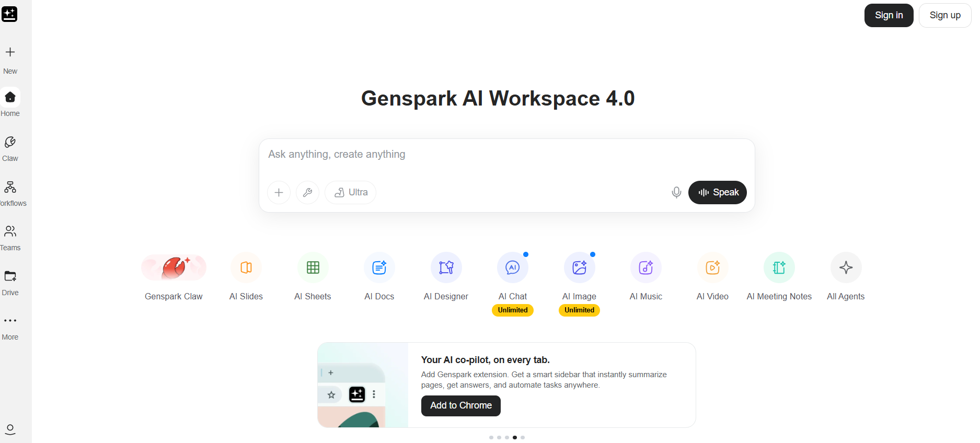Open AI Sheets agent
Image resolution: width=980 pixels, height=443 pixels.
click(313, 277)
